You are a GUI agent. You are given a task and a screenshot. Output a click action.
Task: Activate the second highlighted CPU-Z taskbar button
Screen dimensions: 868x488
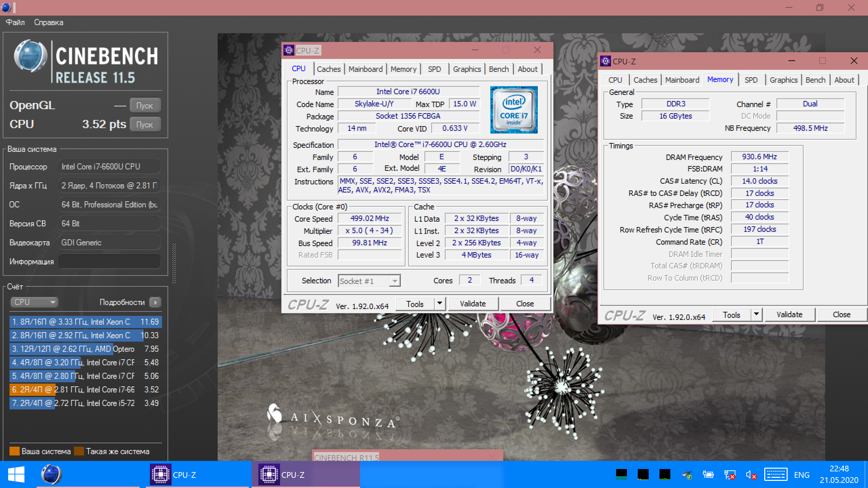305,474
